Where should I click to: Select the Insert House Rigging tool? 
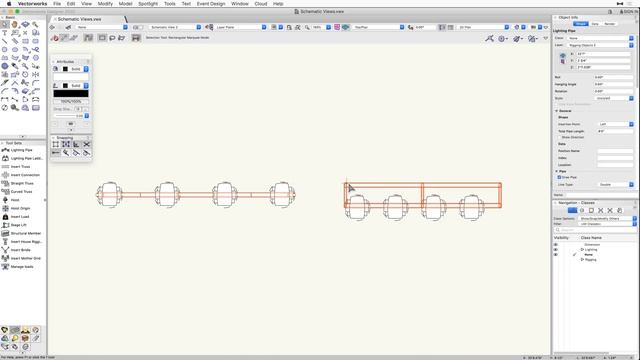[22, 242]
